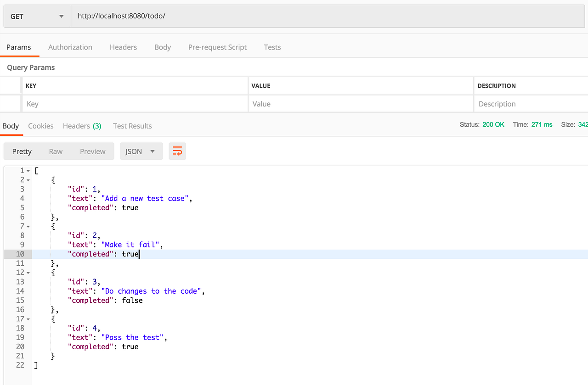Switch response view to Raw

(x=56, y=151)
